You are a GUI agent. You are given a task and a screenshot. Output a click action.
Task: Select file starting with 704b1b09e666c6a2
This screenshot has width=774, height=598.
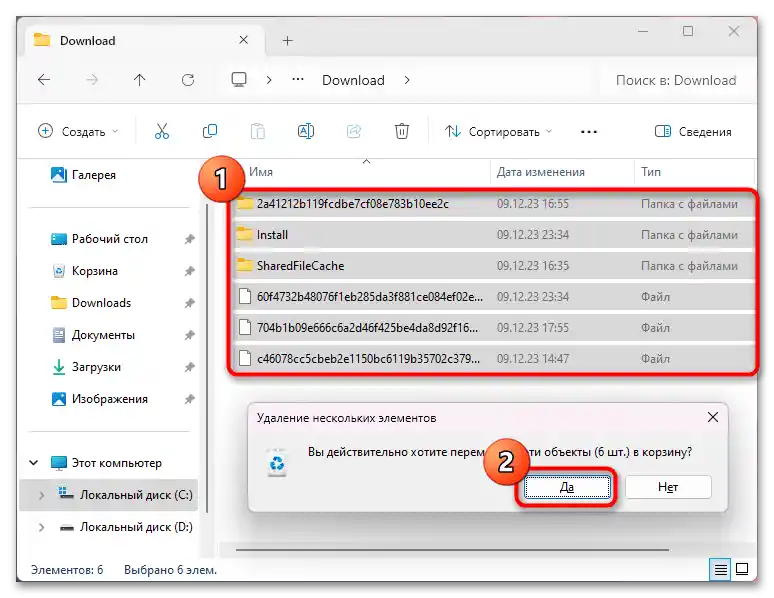tap(494, 328)
